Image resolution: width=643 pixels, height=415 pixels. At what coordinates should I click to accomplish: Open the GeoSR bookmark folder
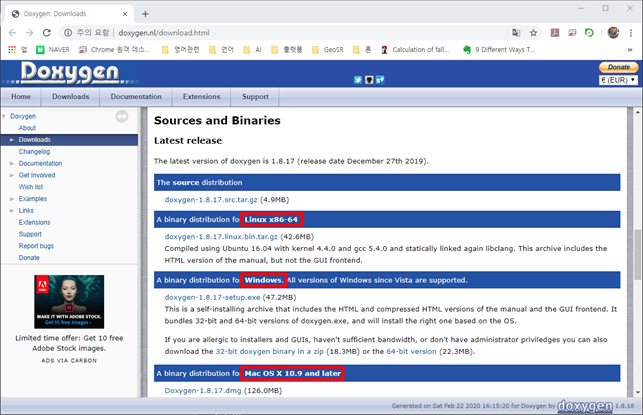[x=328, y=50]
